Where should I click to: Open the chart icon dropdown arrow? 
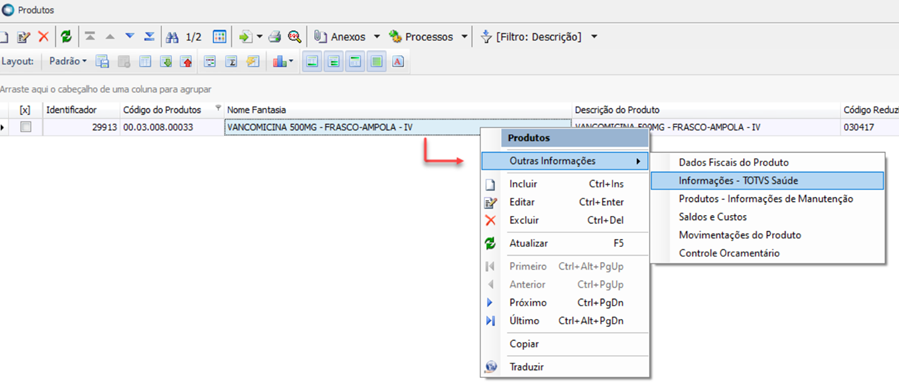[292, 61]
